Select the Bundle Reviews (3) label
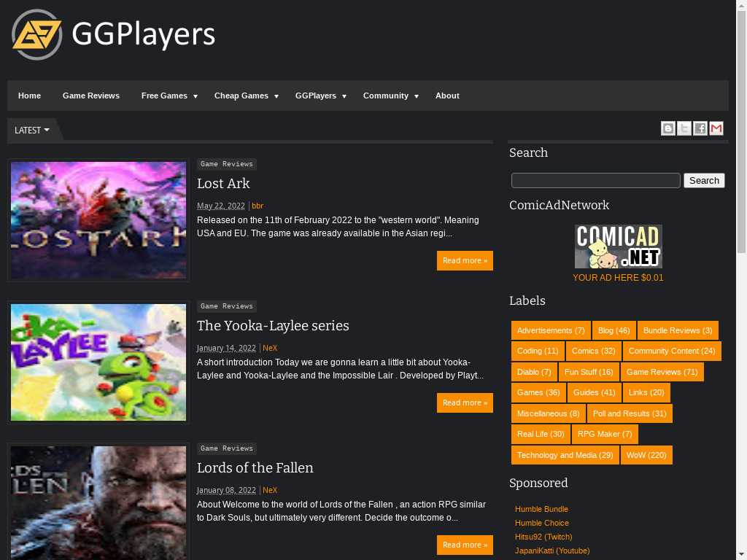 click(678, 330)
